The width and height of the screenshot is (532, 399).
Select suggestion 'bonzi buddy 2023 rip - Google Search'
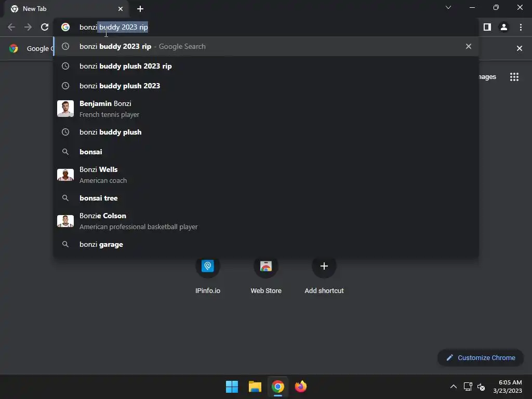tap(266, 46)
